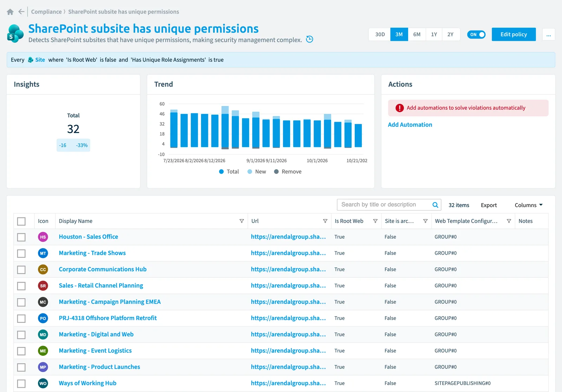
Task: Toggle the New series in legend
Action: click(x=256, y=172)
